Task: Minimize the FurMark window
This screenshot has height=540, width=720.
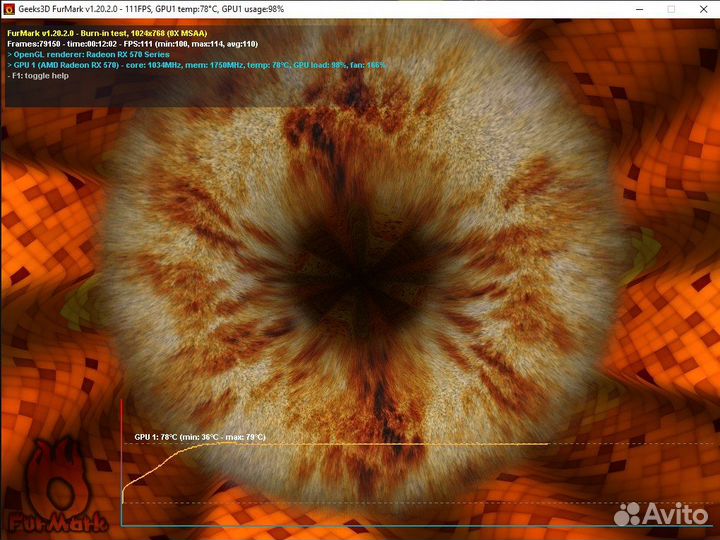Action: point(639,9)
